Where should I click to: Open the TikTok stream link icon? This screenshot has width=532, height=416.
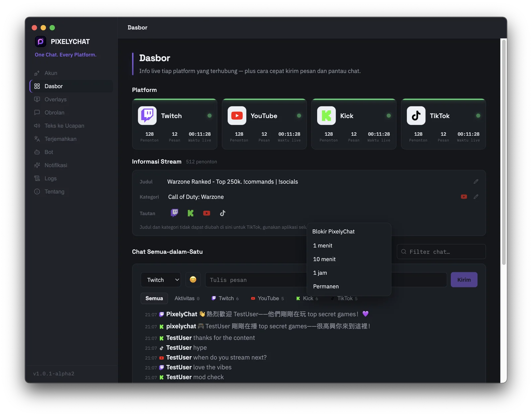pos(222,213)
